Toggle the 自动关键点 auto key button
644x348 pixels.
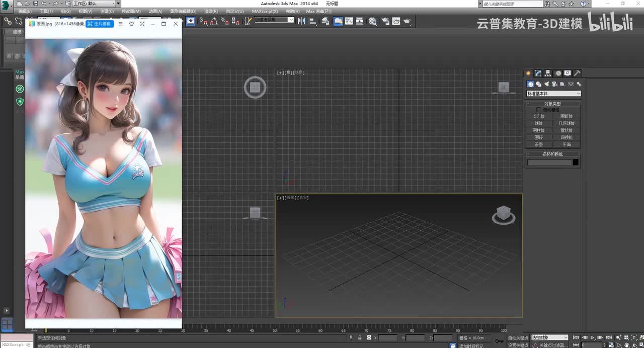[518, 338]
